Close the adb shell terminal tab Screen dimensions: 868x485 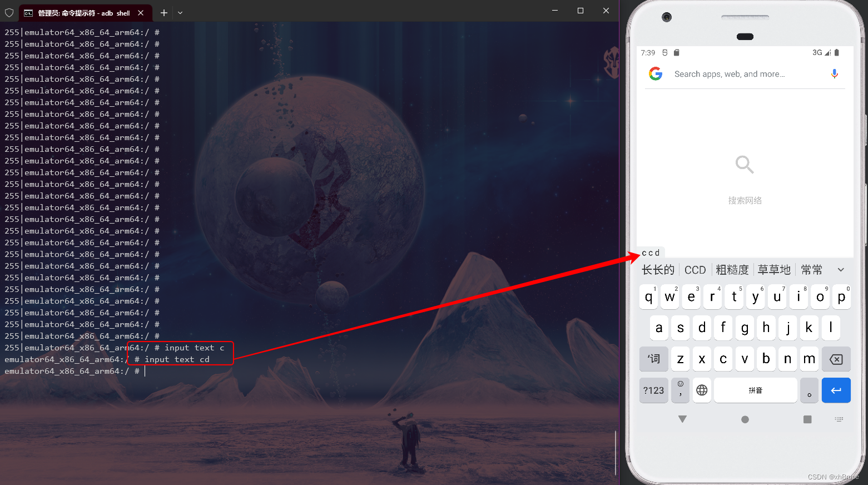(141, 13)
